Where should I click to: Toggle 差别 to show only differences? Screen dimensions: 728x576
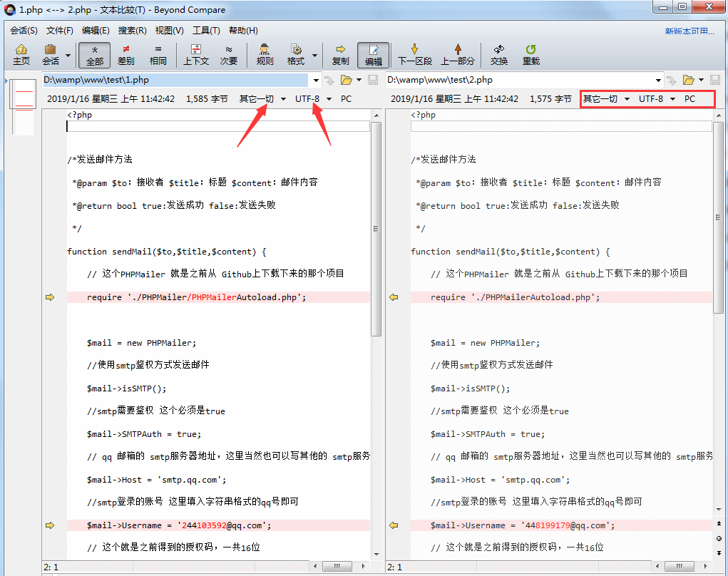(125, 55)
